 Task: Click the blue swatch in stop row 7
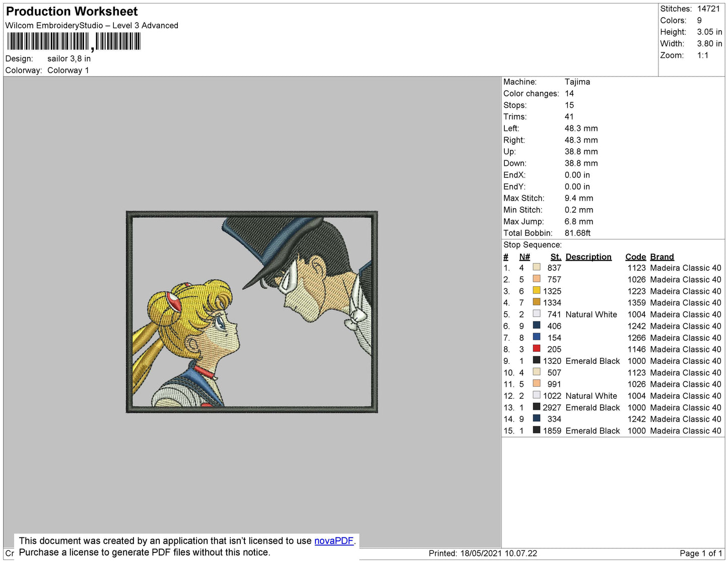pos(537,337)
